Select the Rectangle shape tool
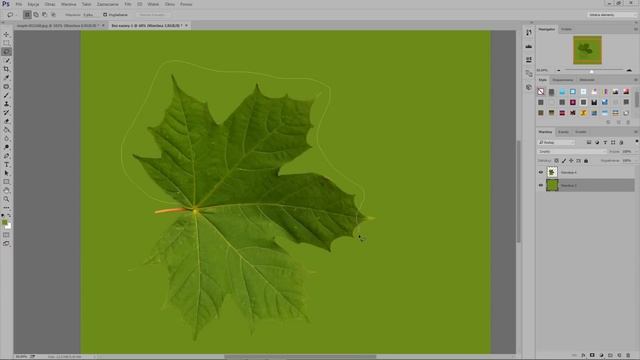The image size is (640, 360). pos(6,182)
